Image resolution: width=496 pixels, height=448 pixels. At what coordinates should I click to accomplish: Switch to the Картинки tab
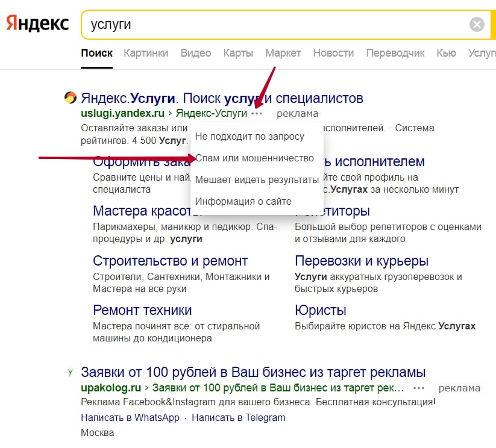click(x=146, y=53)
